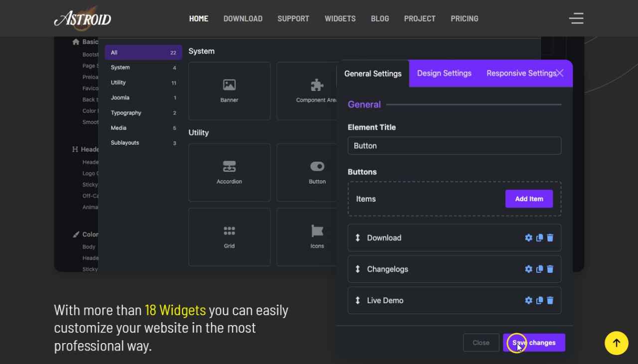Viewport: 638px width, 364px height.
Task: Close the settings dialog with X
Action: [560, 73]
